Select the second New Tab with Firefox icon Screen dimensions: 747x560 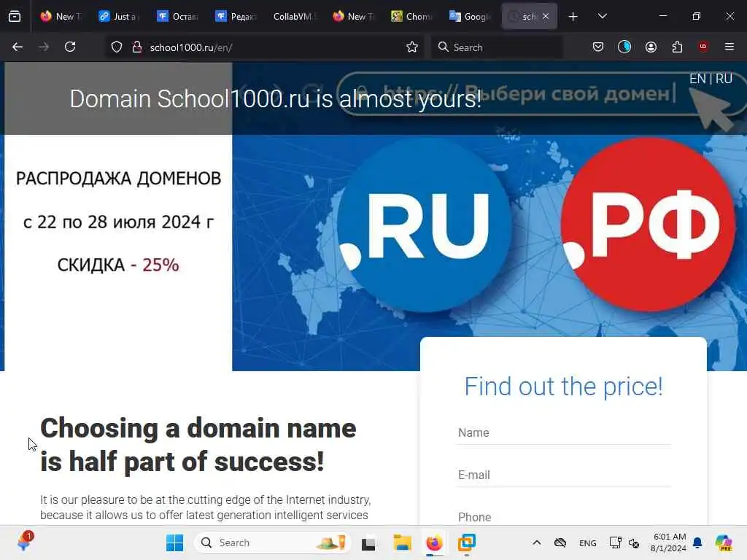point(353,17)
